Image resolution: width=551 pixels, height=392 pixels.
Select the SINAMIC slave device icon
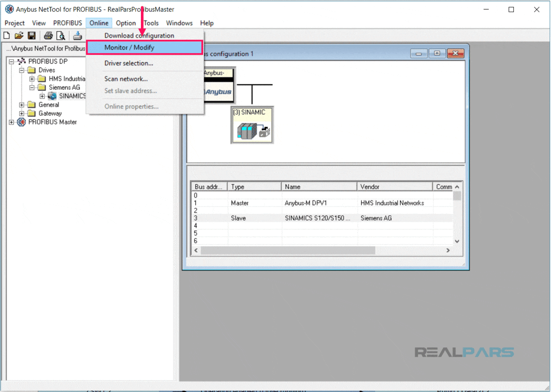coord(252,125)
